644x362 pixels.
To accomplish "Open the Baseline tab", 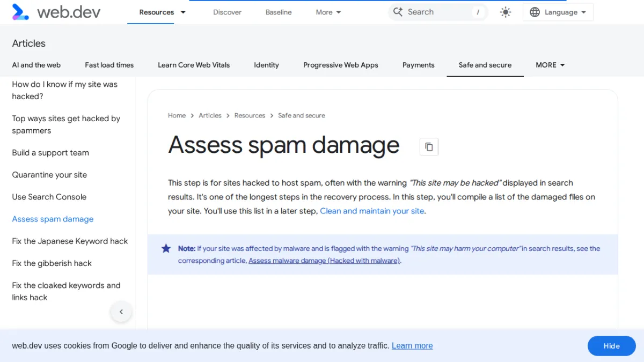I will click(279, 12).
